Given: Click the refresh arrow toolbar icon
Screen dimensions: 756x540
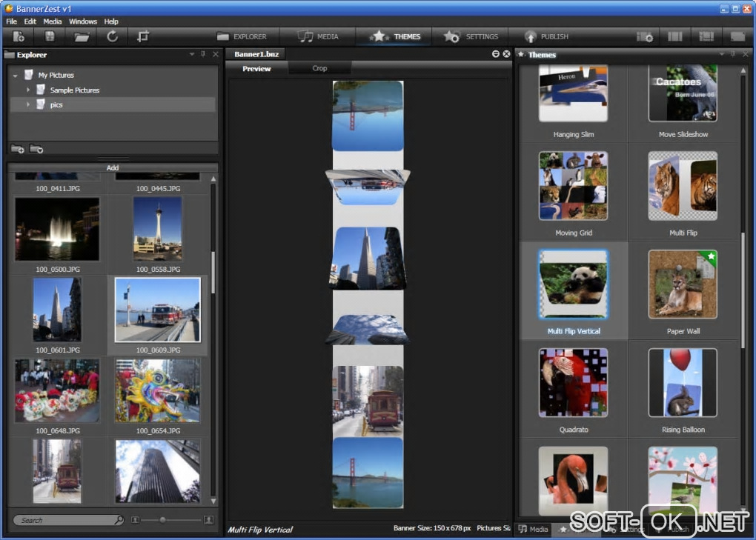Looking at the screenshot, I should 113,36.
